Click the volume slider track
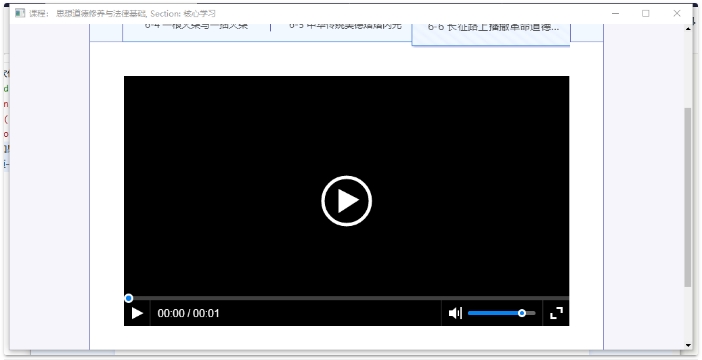Screen dimensions: 702x360 [x=501, y=313]
